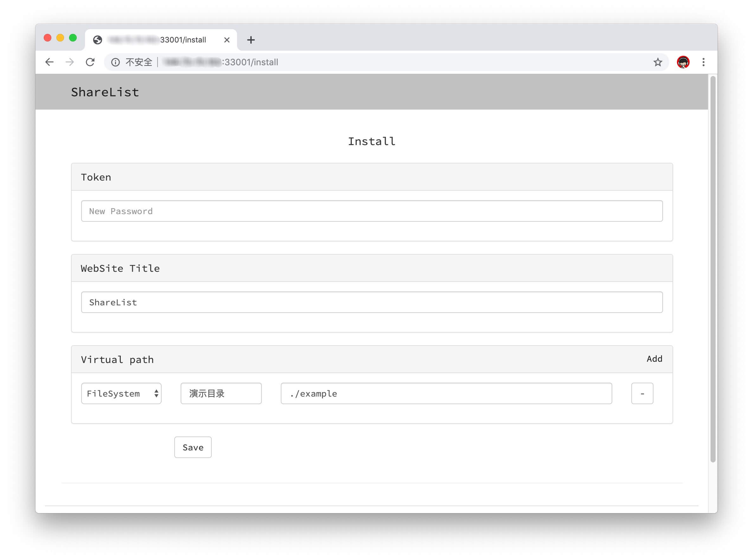The width and height of the screenshot is (753, 560).
Task: Bookmark this page with star icon
Action: (658, 62)
